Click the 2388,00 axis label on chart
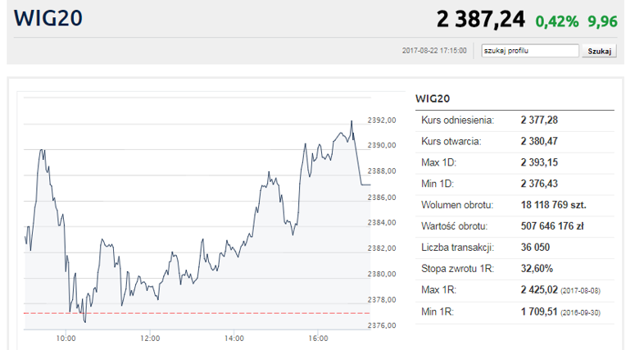Viewport: 644px width, 350px height. (382, 171)
